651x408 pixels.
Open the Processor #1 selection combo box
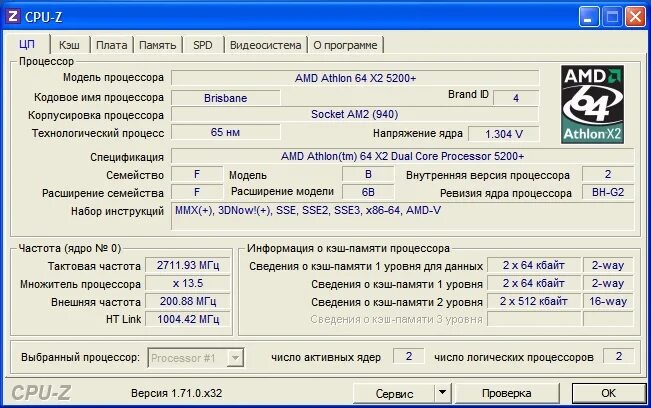(196, 358)
